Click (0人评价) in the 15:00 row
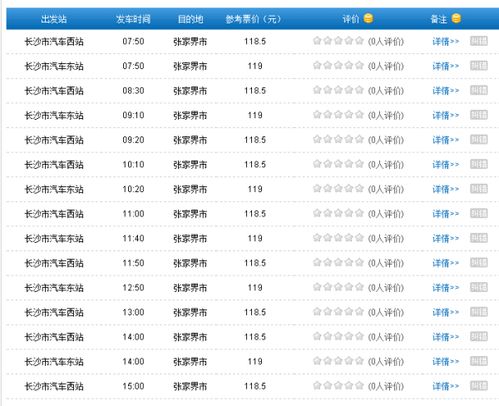499x406 pixels. click(x=386, y=386)
